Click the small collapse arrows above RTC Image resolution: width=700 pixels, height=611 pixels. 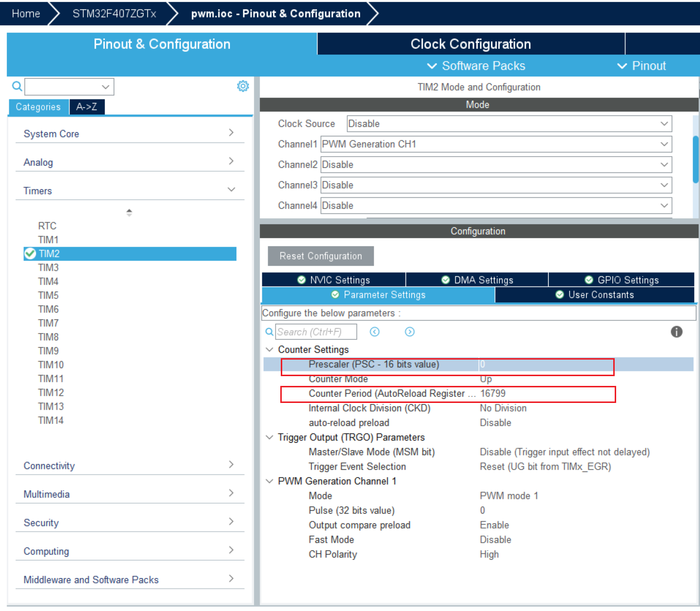129,212
